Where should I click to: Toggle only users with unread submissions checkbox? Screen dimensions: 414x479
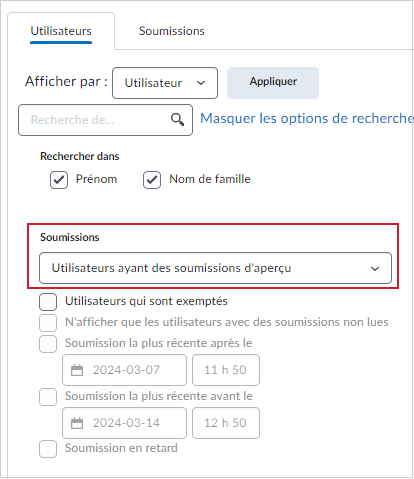pos(48,323)
